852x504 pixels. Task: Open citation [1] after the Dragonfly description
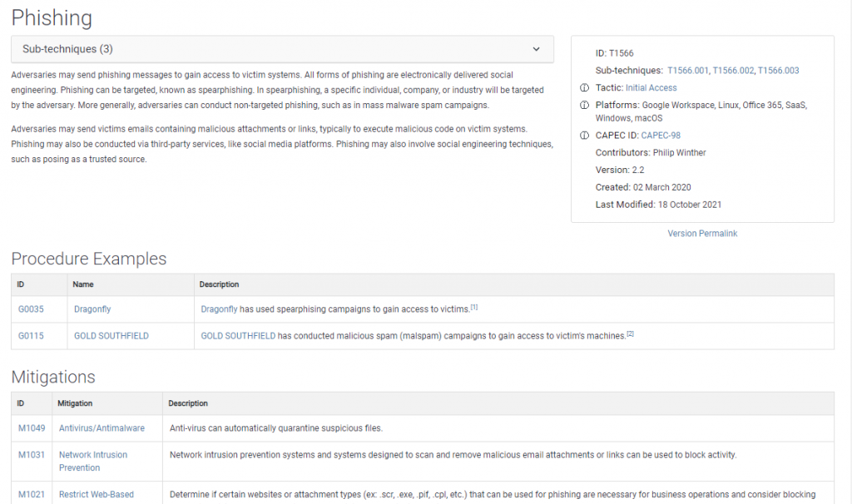[474, 307]
